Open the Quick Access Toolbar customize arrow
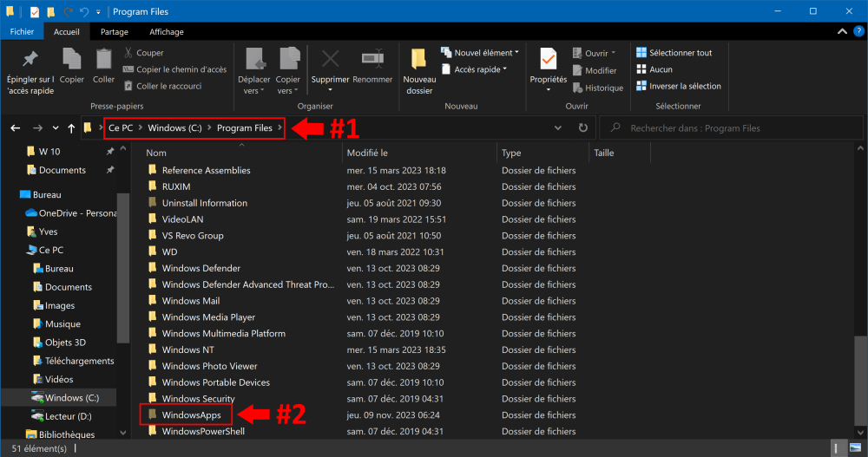The height and width of the screenshot is (457, 868). coord(98,11)
